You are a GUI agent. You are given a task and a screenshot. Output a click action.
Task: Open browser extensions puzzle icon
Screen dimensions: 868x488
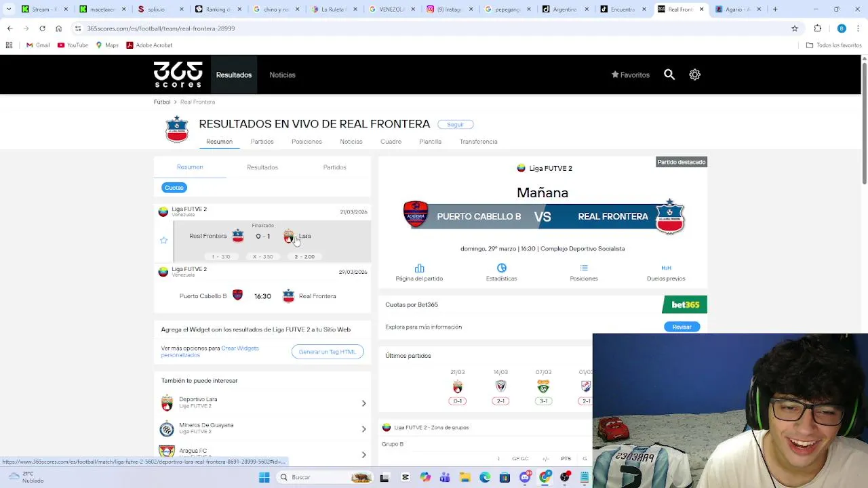pos(818,28)
